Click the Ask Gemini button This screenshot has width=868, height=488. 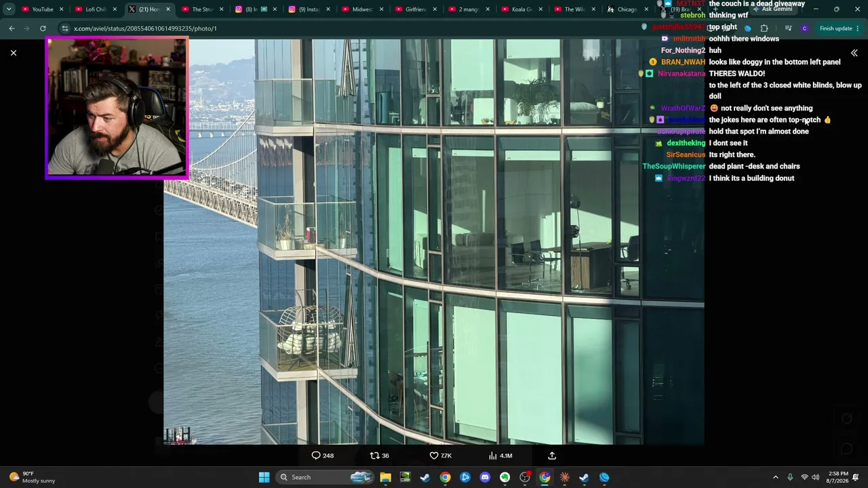click(772, 9)
